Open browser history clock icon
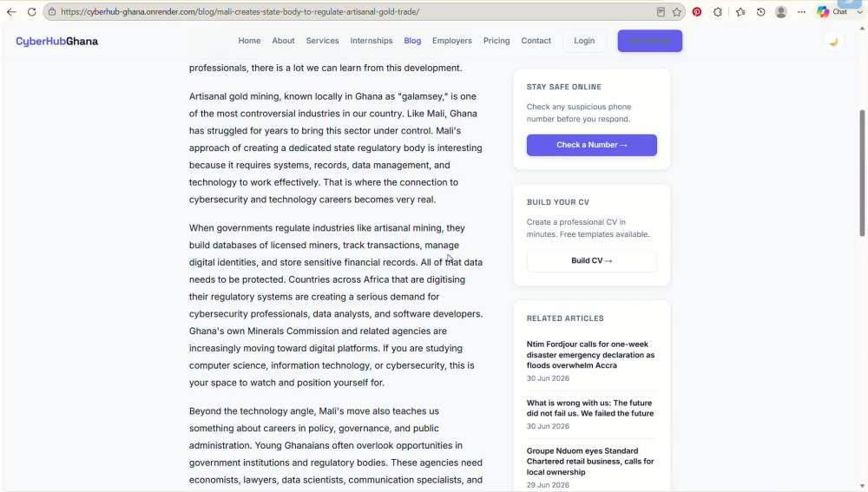 click(x=760, y=11)
